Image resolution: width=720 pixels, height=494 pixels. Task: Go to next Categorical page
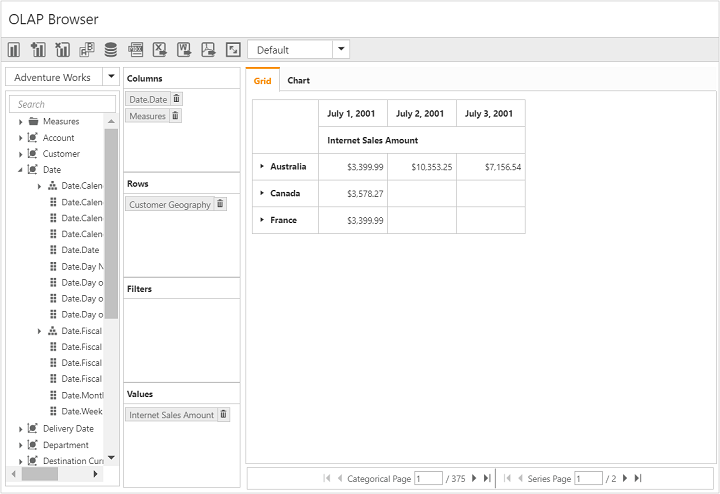coord(474,479)
